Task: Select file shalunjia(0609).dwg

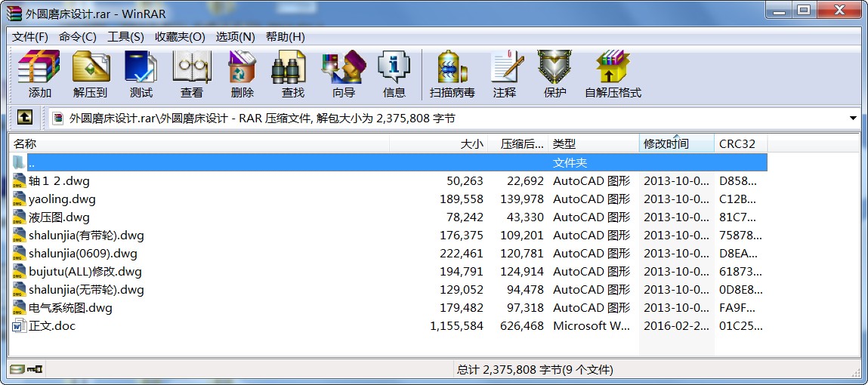Action: point(83,254)
